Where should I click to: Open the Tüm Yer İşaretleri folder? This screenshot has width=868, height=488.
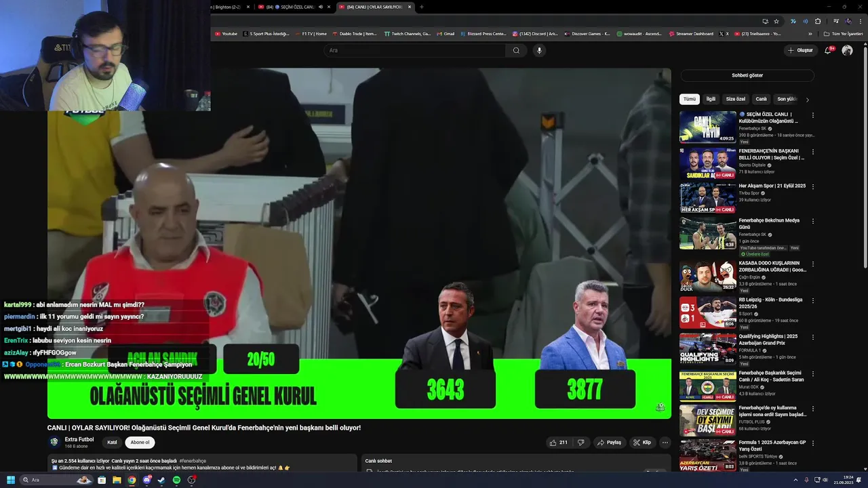tap(844, 33)
